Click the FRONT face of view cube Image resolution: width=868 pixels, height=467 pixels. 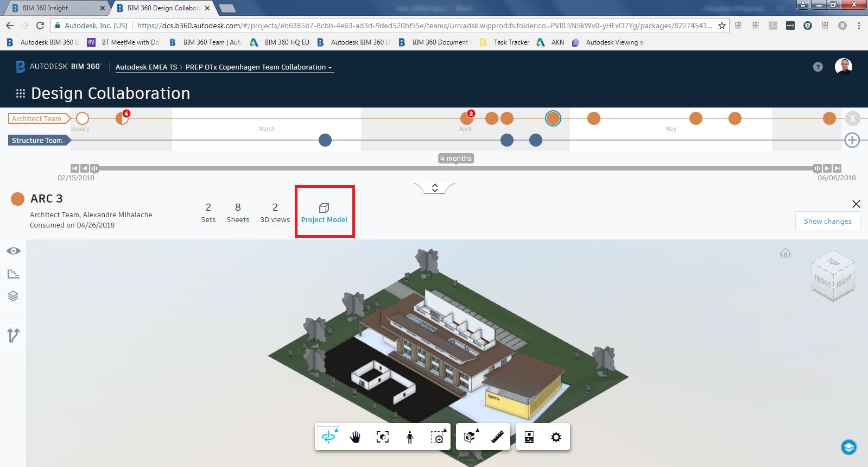tap(822, 282)
